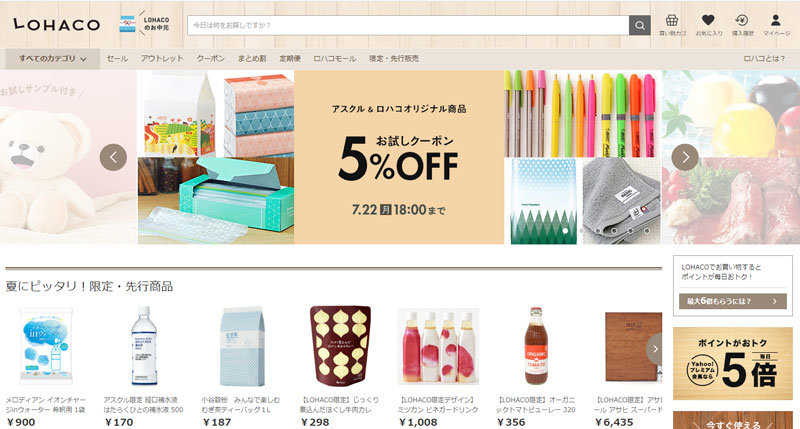This screenshot has width=800, height=429.
Task: Open the 5%OFF お試しクーポン banner
Action: [399, 157]
